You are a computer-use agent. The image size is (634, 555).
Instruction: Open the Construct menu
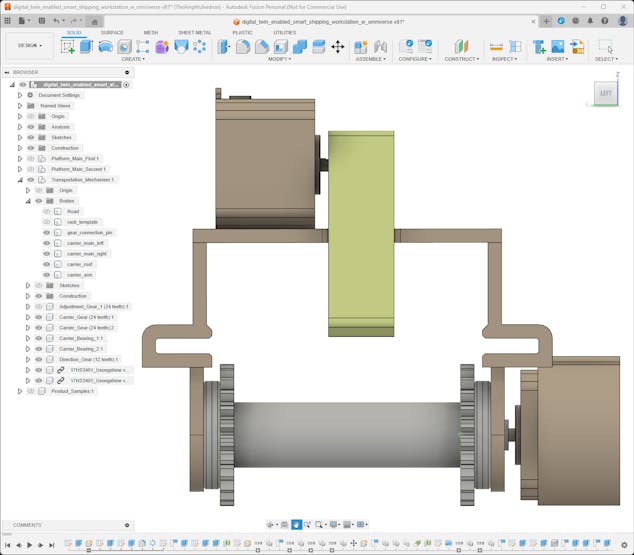coord(461,59)
